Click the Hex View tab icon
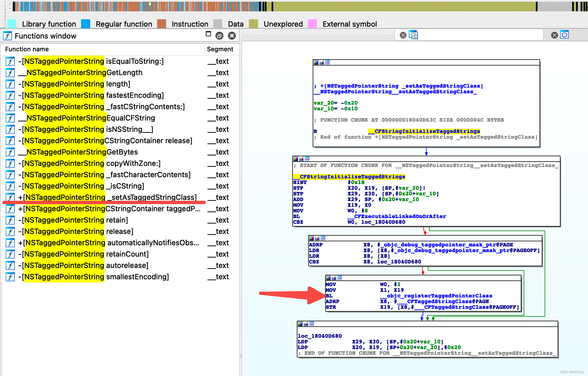Viewport: 588px width, 376px height. pos(565,35)
